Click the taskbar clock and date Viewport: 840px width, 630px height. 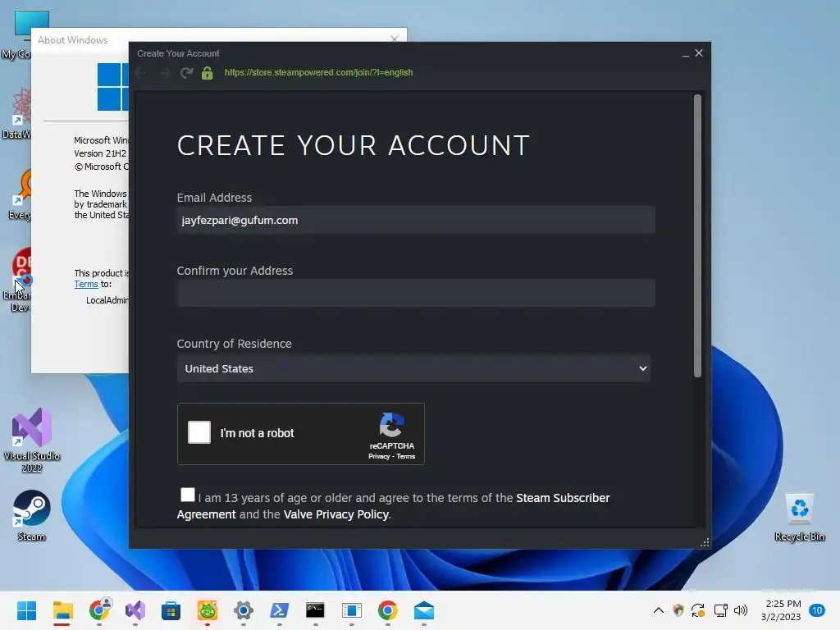[782, 610]
